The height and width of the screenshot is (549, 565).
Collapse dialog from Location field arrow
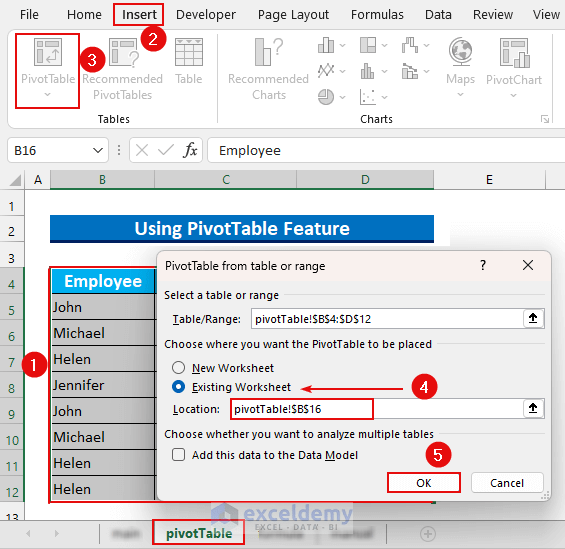[533, 409]
